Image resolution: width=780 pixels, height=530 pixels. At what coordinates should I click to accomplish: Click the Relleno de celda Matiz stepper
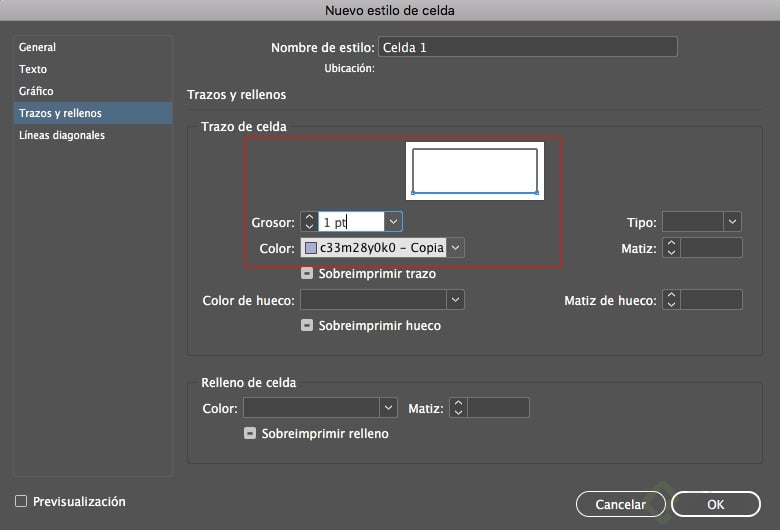(458, 408)
